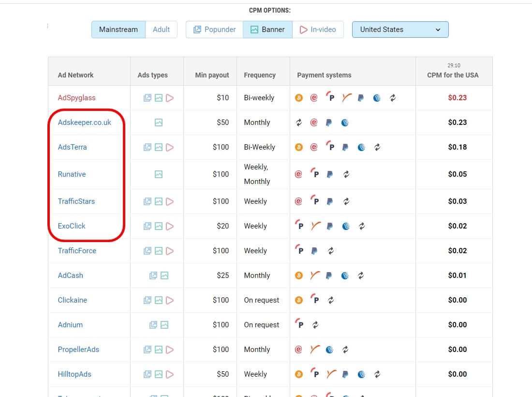Click the ePayments icon in AdSpyglass row
The width and height of the screenshot is (532, 397).
pyautogui.click(x=314, y=98)
